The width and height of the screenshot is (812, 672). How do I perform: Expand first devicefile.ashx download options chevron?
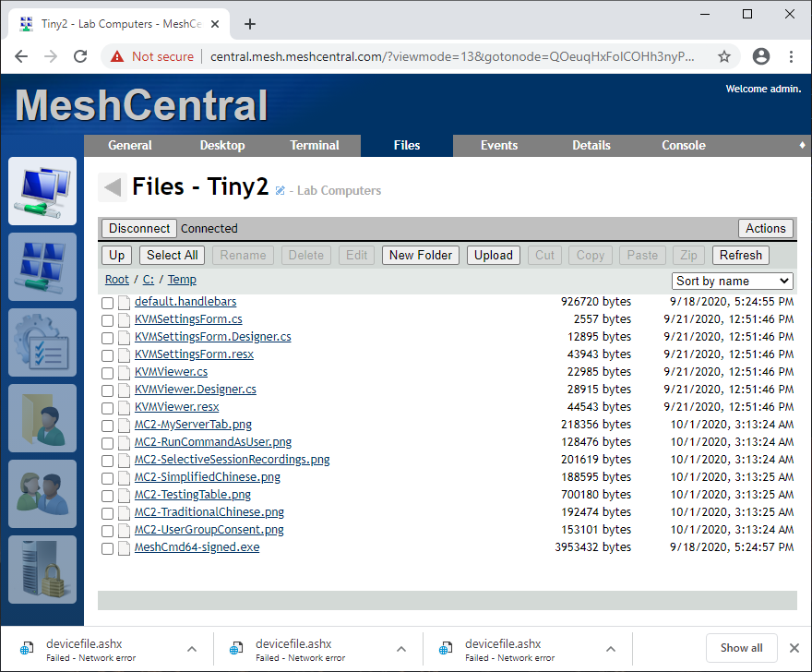tap(192, 649)
